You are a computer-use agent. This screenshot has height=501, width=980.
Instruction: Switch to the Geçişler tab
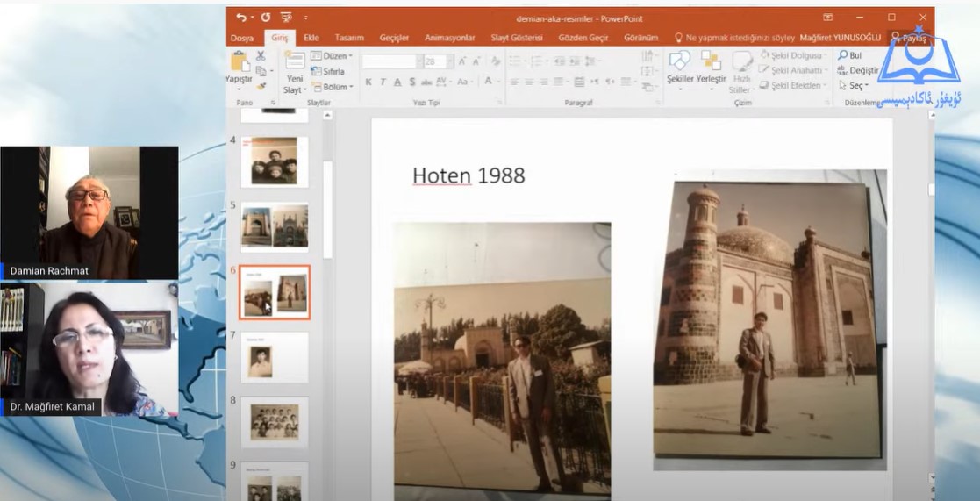[395, 38]
